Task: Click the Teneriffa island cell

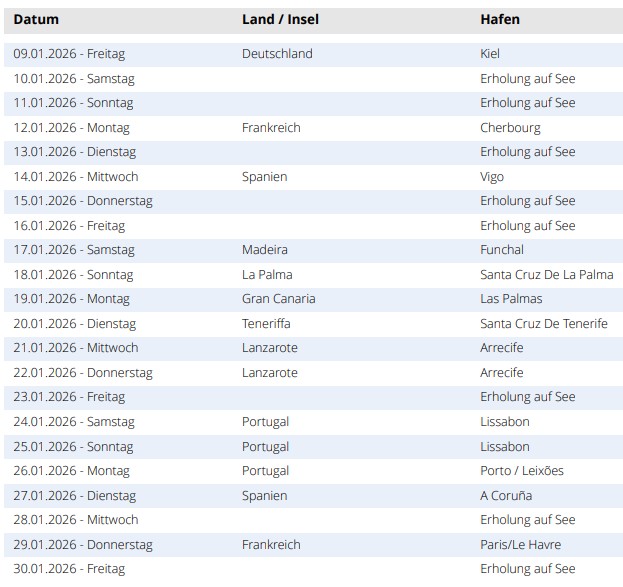Action: [266, 324]
